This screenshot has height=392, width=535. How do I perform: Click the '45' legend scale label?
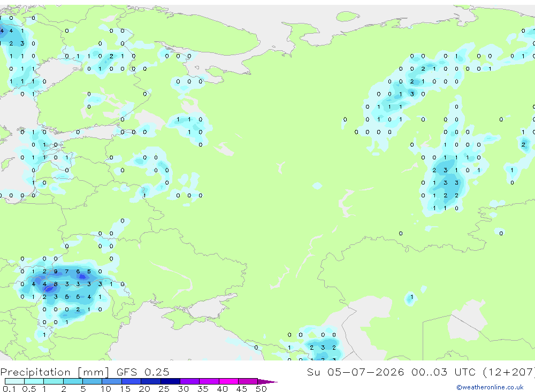coord(242,389)
